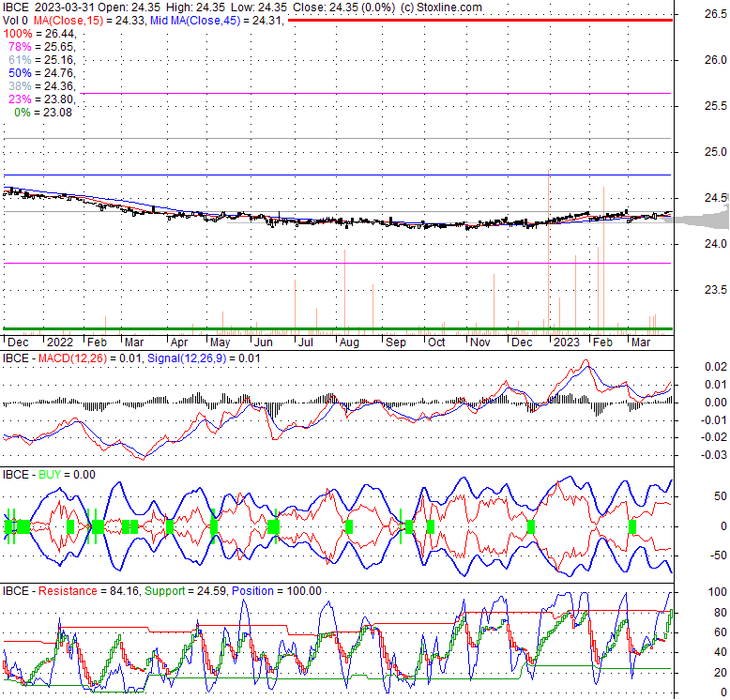Screen dimensions: 730x700
Task: Click the '61% = 25.16' Fibonacci label
Action: point(42,59)
